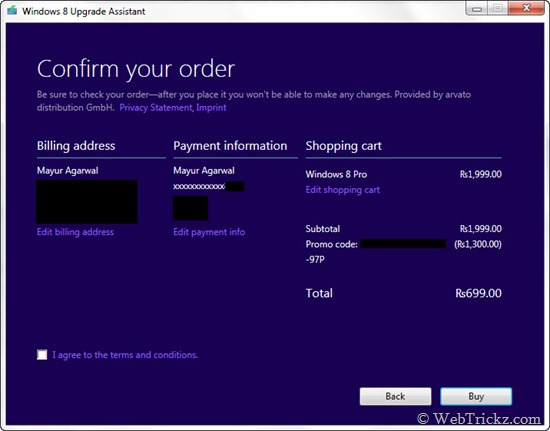Close the Windows 8 Upgrade Assistant window
Screen dimensions: 550x431
[x=526, y=8]
